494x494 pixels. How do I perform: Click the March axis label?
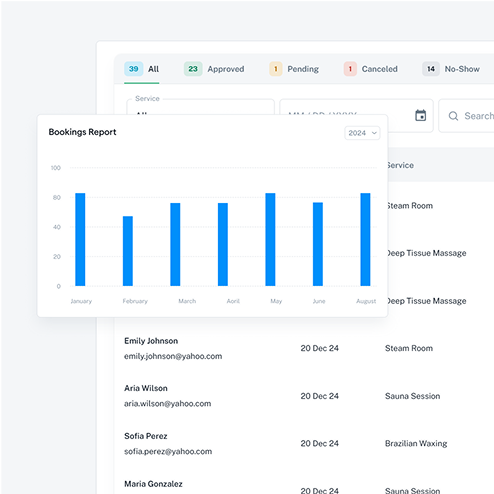click(187, 301)
